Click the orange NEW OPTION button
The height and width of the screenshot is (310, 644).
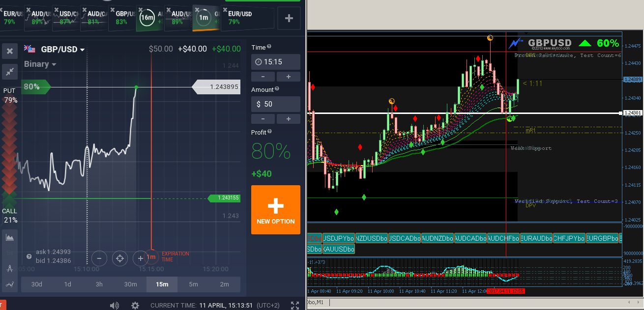(276, 210)
